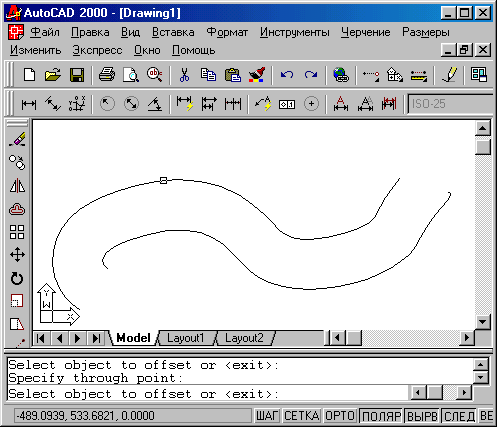Select the Linear Dimension tool
This screenshot has width=497, height=427.
click(x=29, y=104)
